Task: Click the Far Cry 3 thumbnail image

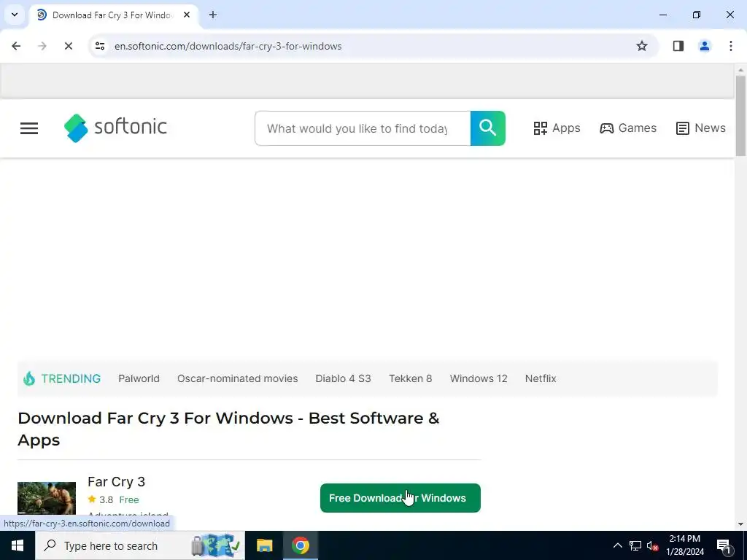Action: click(x=47, y=498)
